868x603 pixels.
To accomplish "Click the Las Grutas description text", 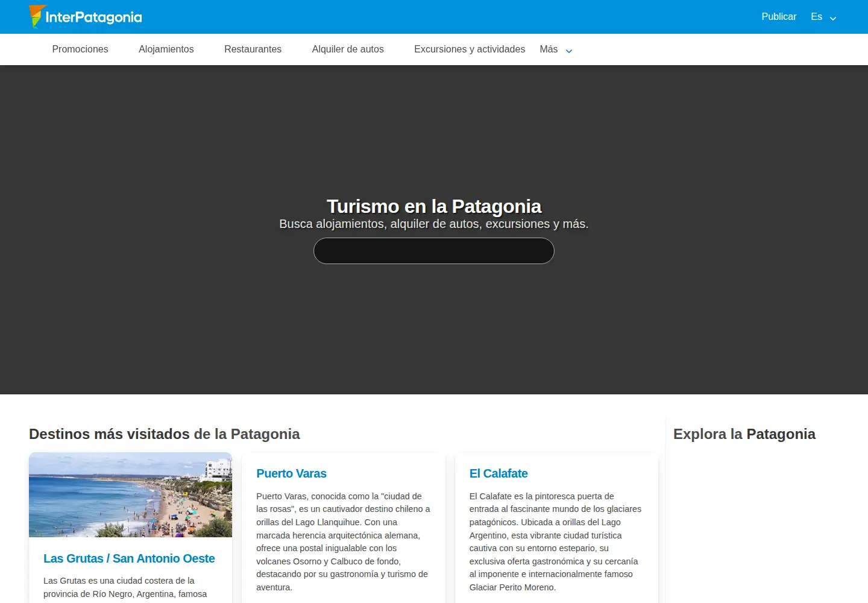I will click(125, 587).
